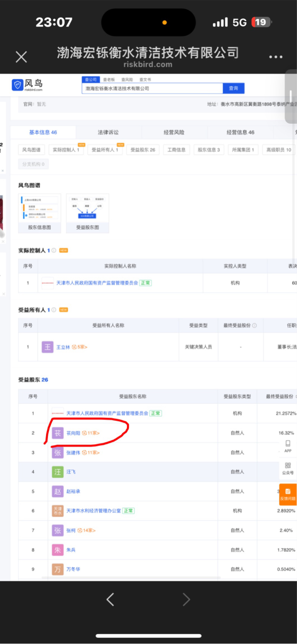Click info icon beside 最终受益股份 column in 受益所有人 table
Image resolution: width=297 pixels, height=644 pixels.
(254, 325)
